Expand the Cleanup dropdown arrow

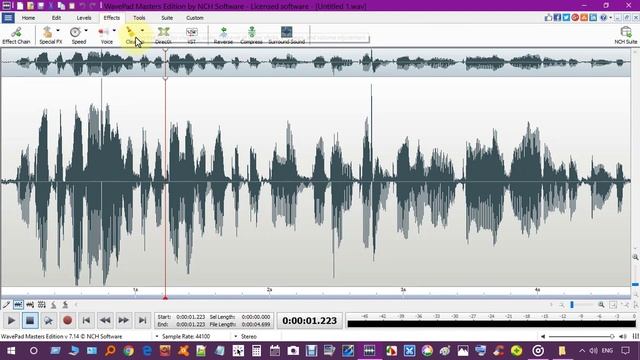pyautogui.click(x=142, y=31)
